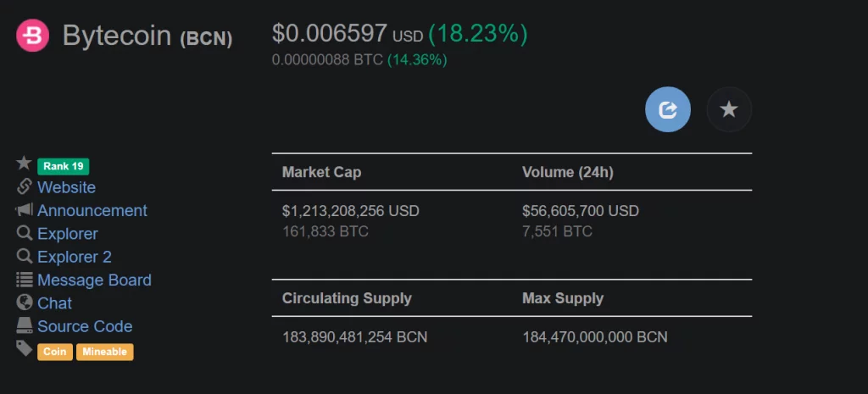Image resolution: width=868 pixels, height=394 pixels.
Task: Toggle the star watchlist button
Action: [x=729, y=109]
